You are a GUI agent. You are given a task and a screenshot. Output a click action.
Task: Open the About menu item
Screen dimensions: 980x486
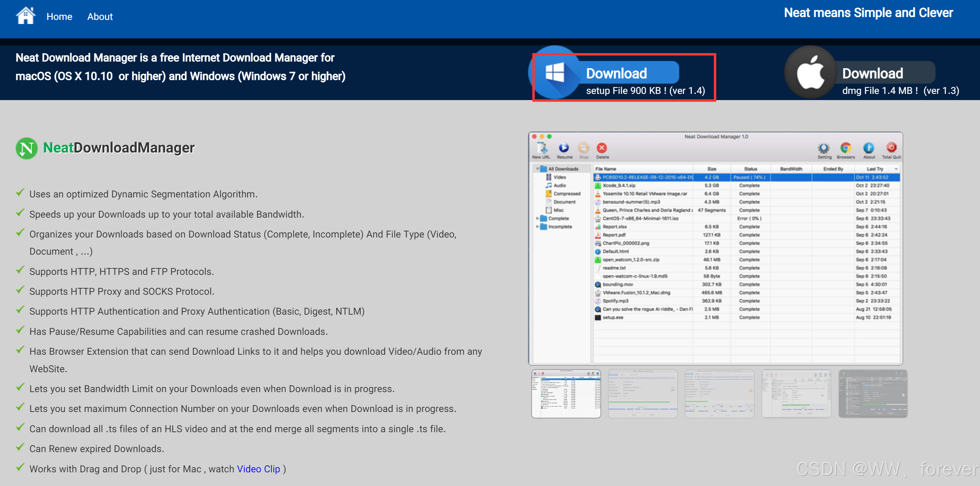pyautogui.click(x=100, y=17)
